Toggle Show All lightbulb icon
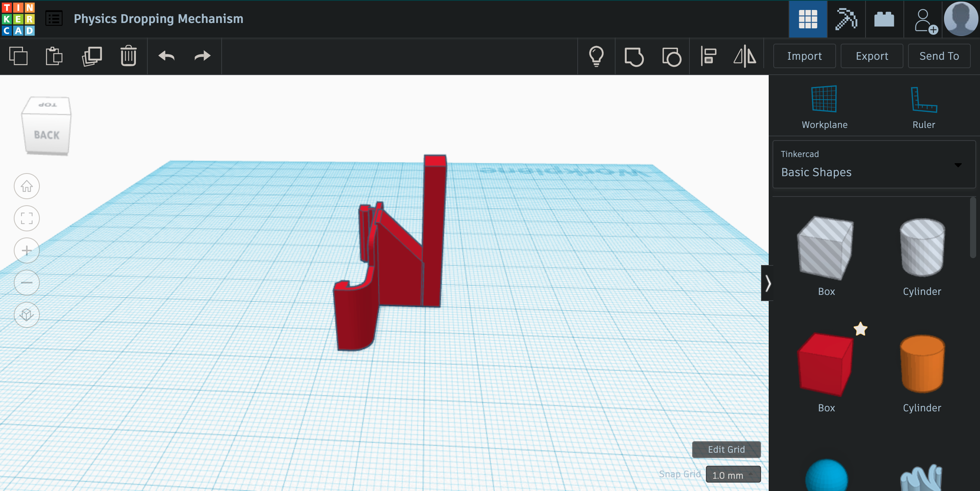The height and width of the screenshot is (491, 980). (596, 56)
